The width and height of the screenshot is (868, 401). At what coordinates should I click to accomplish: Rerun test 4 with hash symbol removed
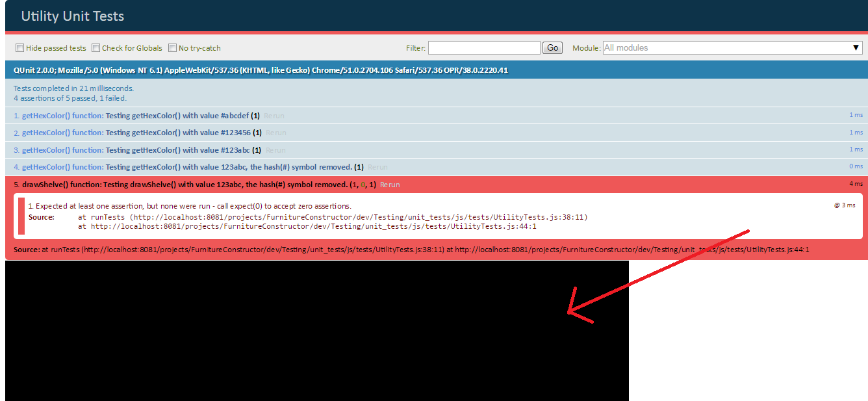click(377, 167)
